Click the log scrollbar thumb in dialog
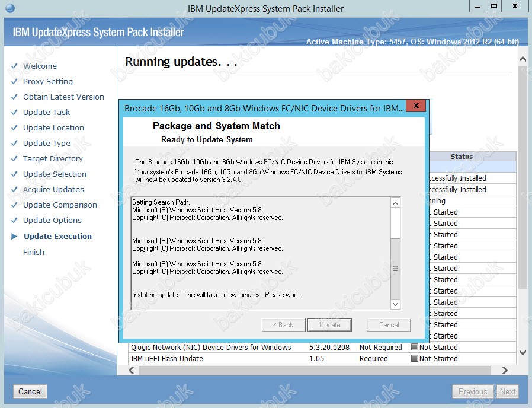 pyautogui.click(x=395, y=269)
